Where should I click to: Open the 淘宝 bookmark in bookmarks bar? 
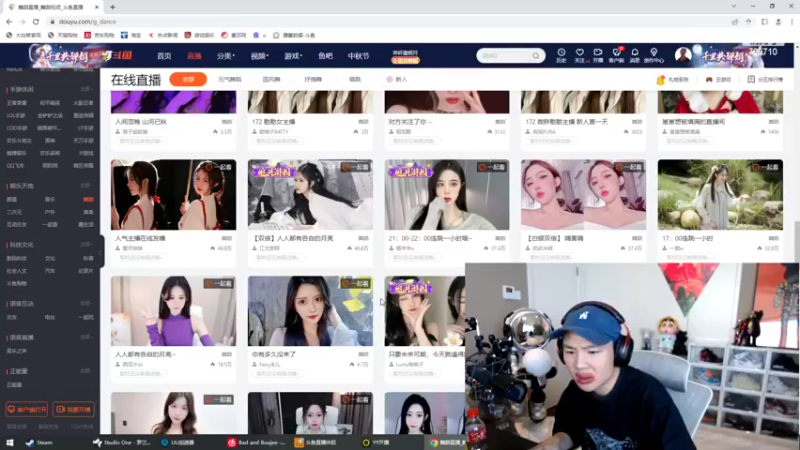(131, 35)
